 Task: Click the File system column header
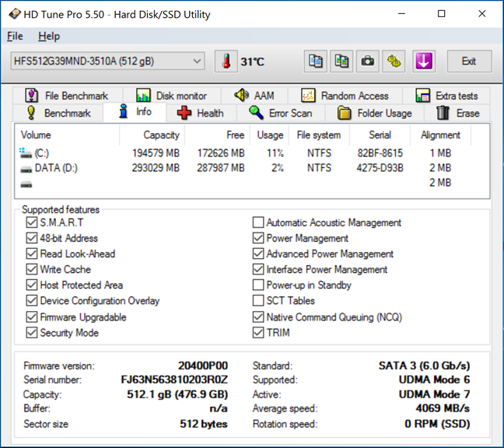[319, 135]
